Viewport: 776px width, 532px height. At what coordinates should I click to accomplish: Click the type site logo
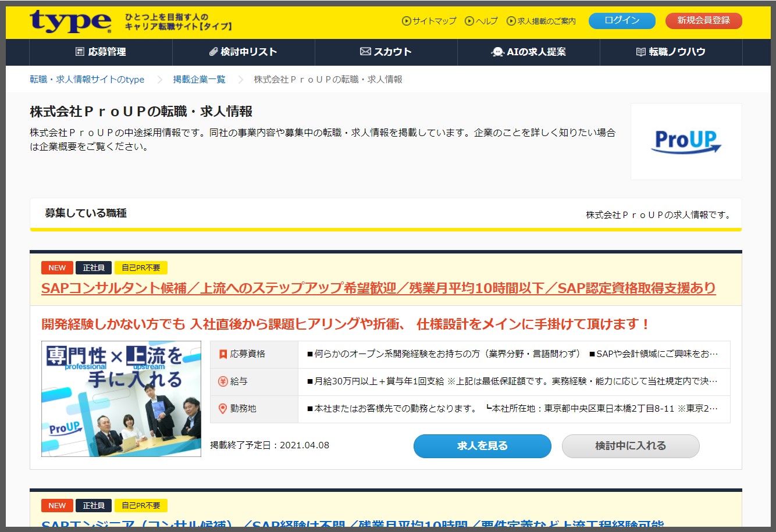coord(70,22)
